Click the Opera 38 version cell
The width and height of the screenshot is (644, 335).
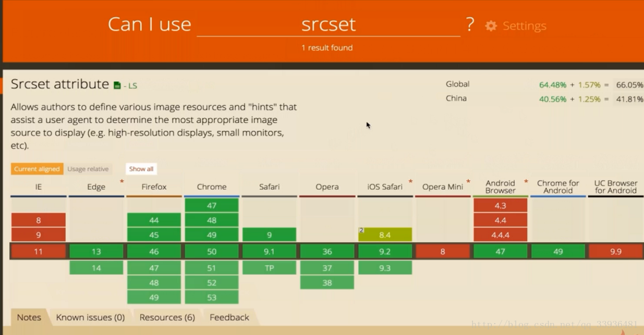pos(327,282)
